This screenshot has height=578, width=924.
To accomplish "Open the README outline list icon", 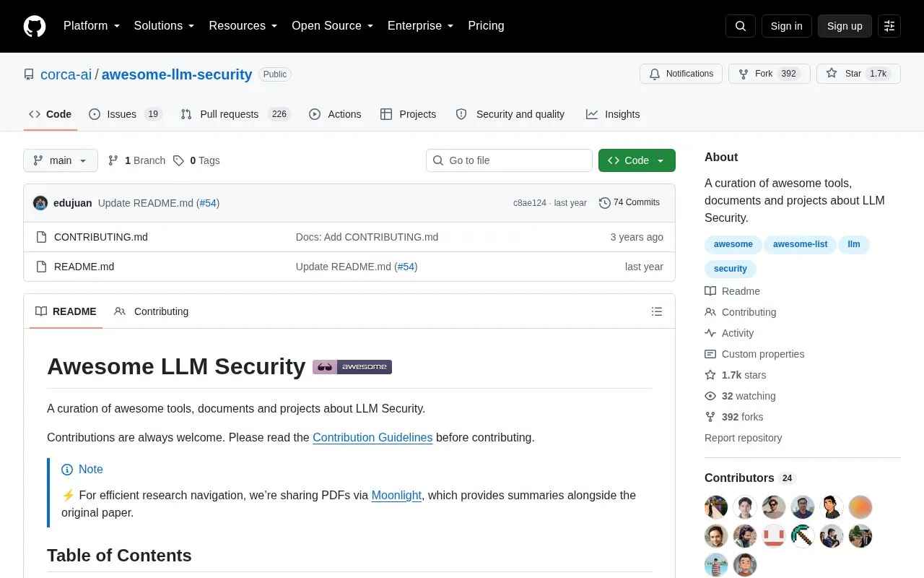I will tap(657, 311).
